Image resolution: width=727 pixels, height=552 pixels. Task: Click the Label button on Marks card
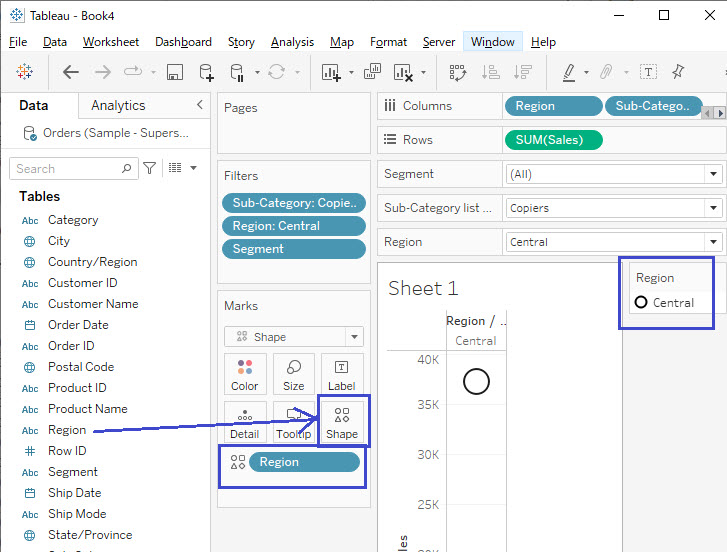(x=341, y=374)
